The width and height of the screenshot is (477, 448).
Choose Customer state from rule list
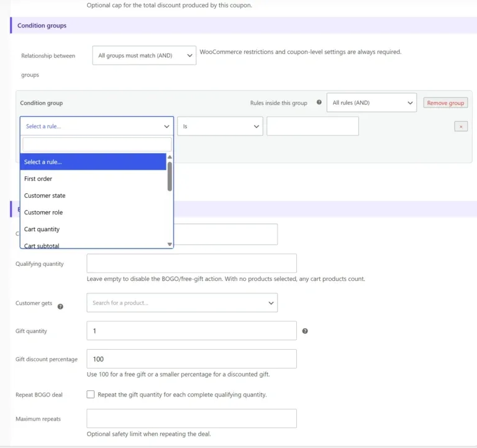click(x=93, y=195)
